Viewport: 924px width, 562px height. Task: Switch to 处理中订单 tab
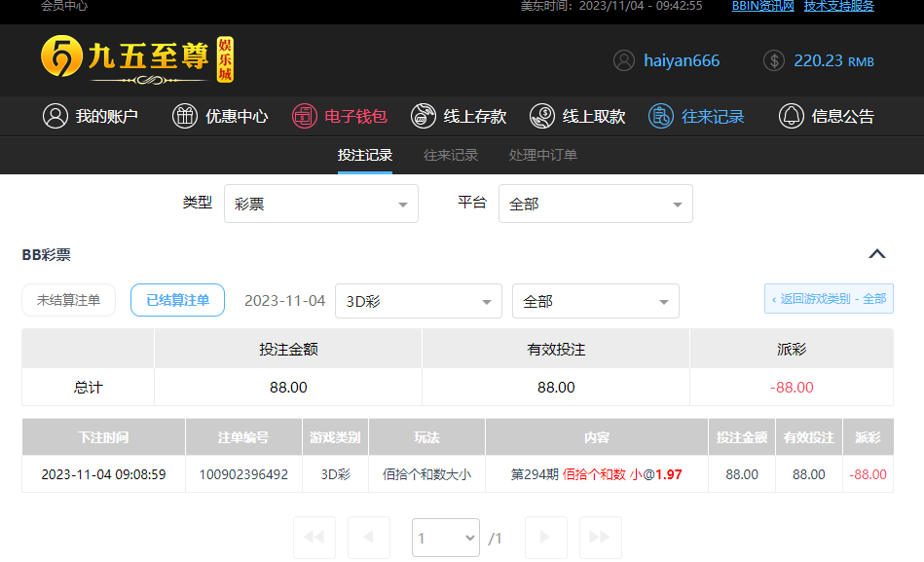pos(542,155)
